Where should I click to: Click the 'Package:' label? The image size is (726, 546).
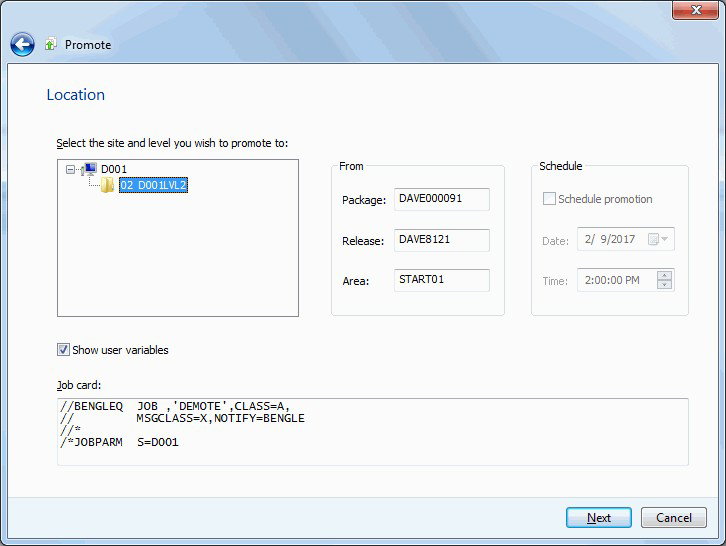click(364, 200)
